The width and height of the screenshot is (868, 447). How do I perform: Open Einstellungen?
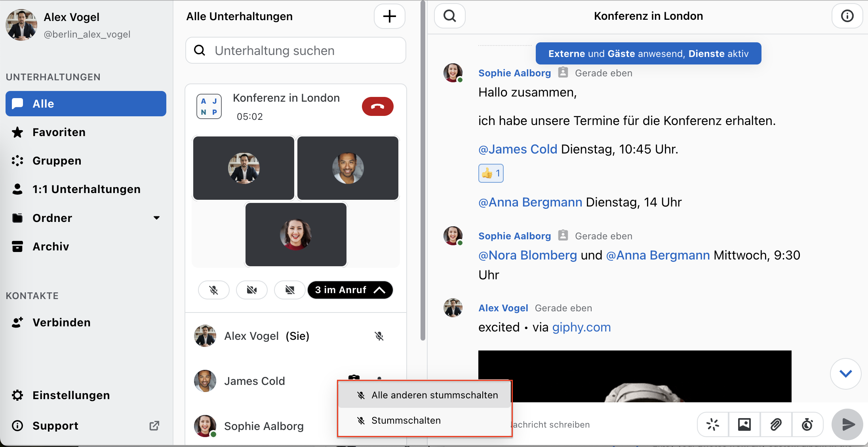point(86,395)
